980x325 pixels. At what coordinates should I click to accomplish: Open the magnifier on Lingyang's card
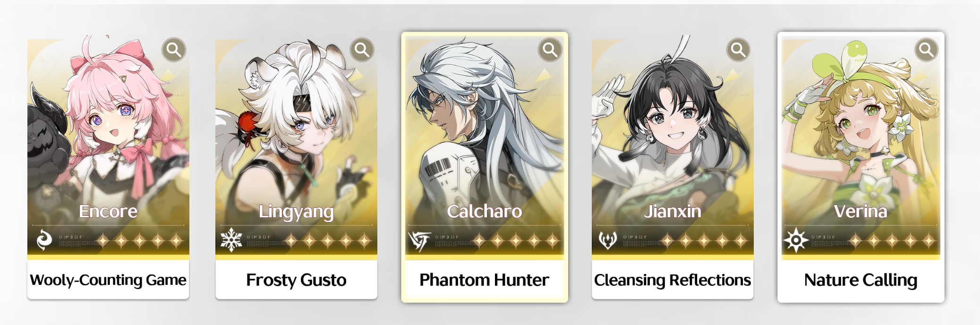[362, 50]
